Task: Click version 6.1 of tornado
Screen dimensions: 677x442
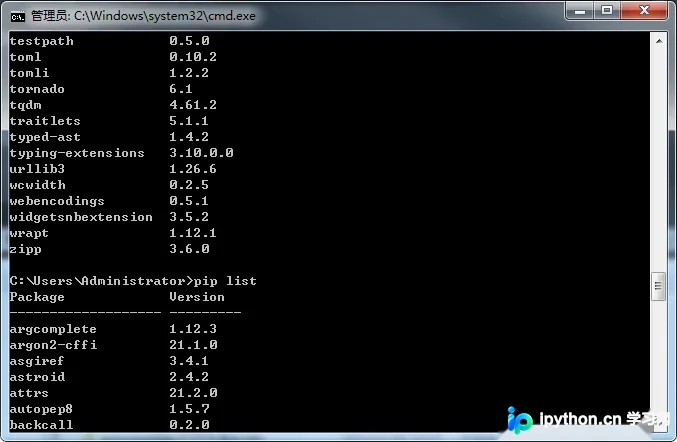Action: (x=181, y=89)
